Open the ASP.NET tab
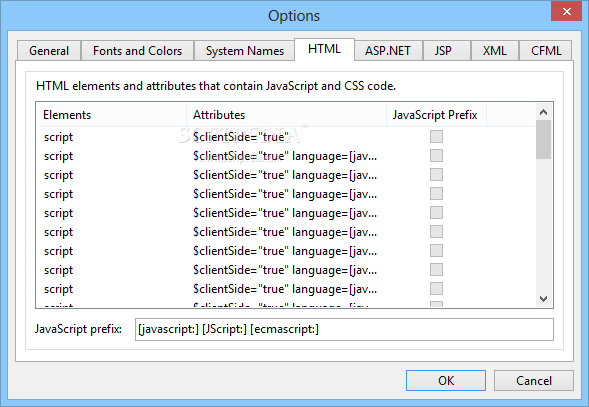Image resolution: width=589 pixels, height=407 pixels. coord(388,51)
